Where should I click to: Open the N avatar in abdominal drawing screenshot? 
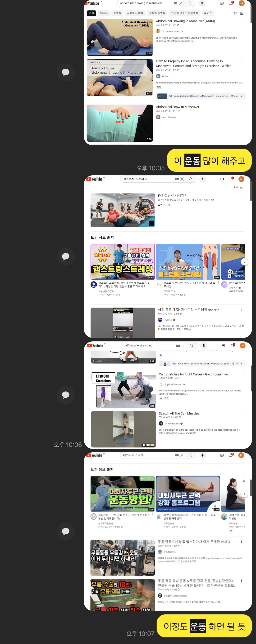tap(242, 3)
